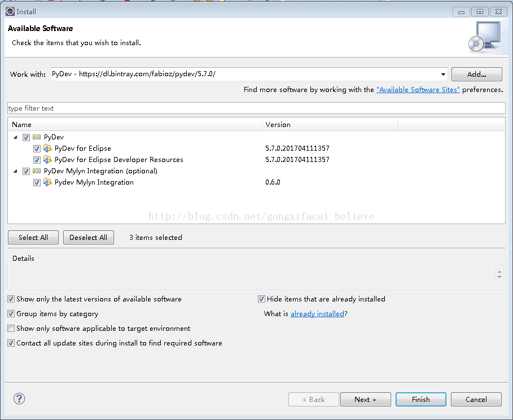This screenshot has height=420, width=513.
Task: Toggle Group items by category
Action: 11,314
